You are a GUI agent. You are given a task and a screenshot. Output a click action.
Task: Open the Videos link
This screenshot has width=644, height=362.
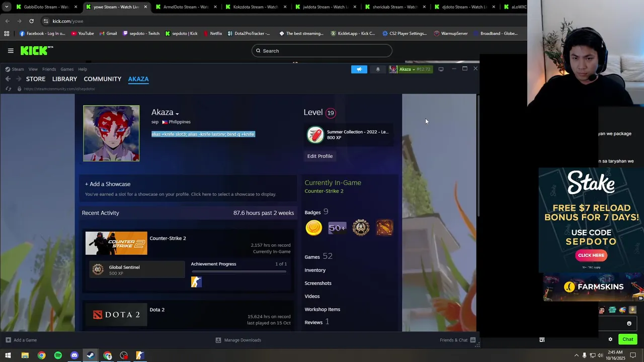312,296
